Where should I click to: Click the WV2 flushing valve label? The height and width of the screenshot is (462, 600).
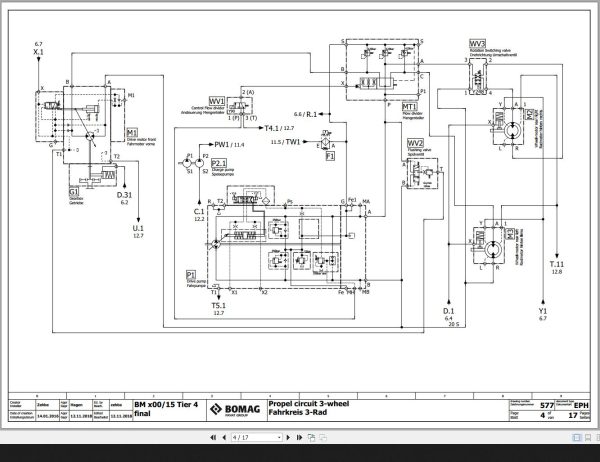click(415, 144)
